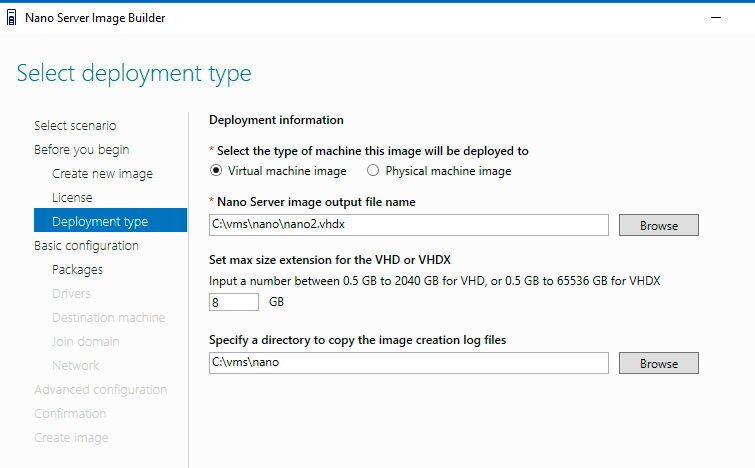Go to the Select scenario step
Viewport: 755px width, 468px height.
pyautogui.click(x=75, y=126)
